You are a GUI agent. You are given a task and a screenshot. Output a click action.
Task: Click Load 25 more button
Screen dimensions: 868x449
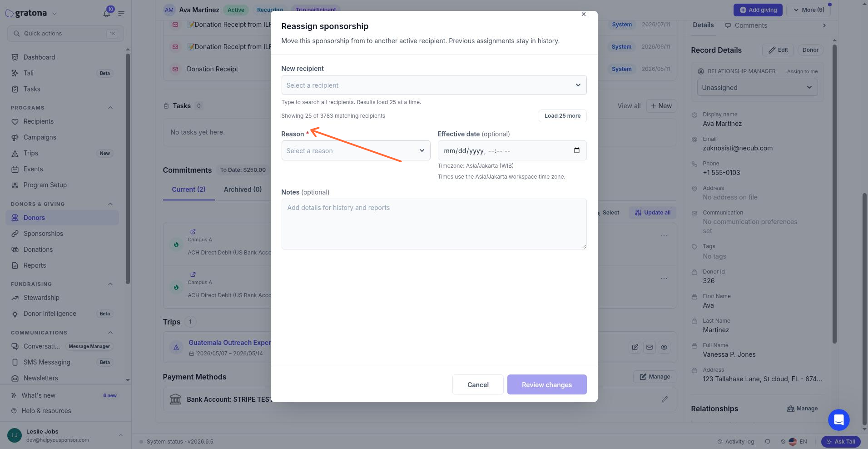coord(562,116)
